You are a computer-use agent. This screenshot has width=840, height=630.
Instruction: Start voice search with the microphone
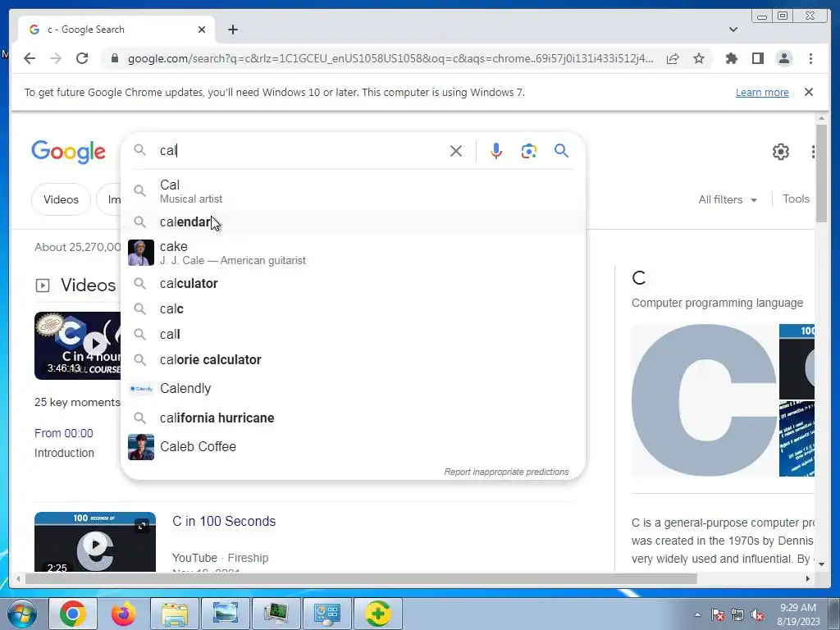[x=496, y=151]
